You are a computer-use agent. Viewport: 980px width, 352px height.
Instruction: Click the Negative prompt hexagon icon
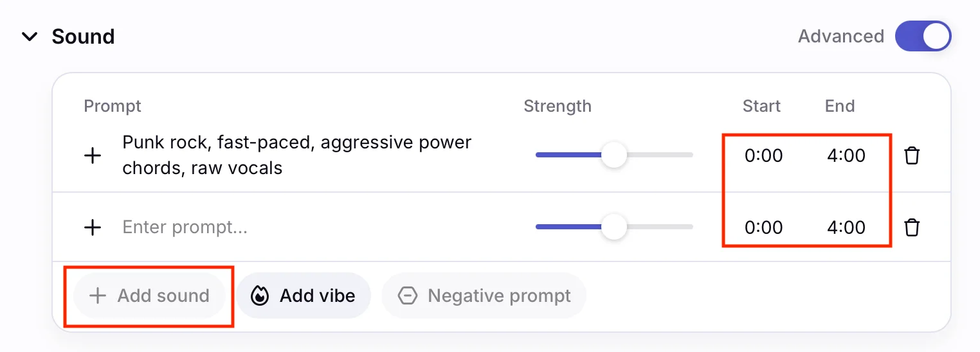click(408, 295)
